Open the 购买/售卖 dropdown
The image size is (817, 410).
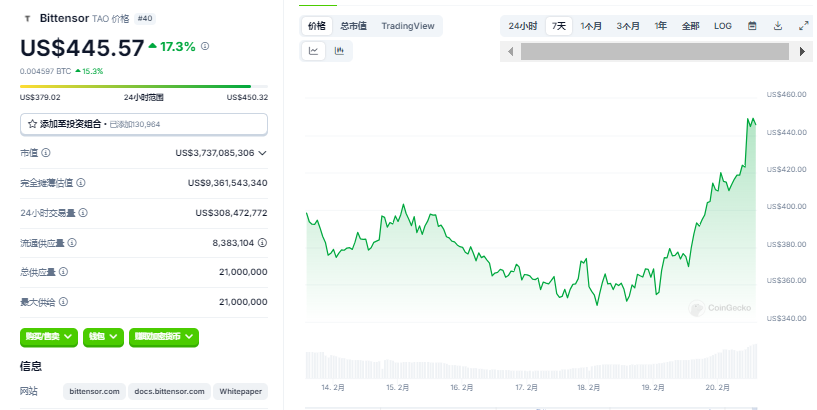(48, 337)
